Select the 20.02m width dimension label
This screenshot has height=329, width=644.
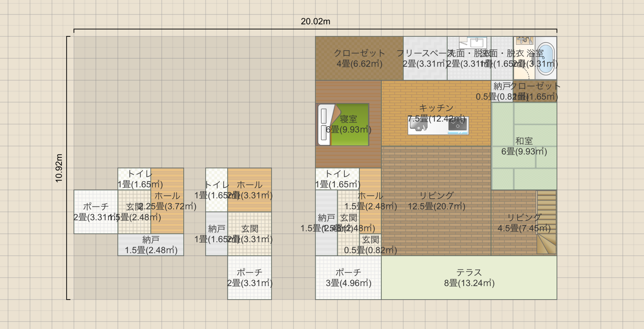pyautogui.click(x=315, y=21)
